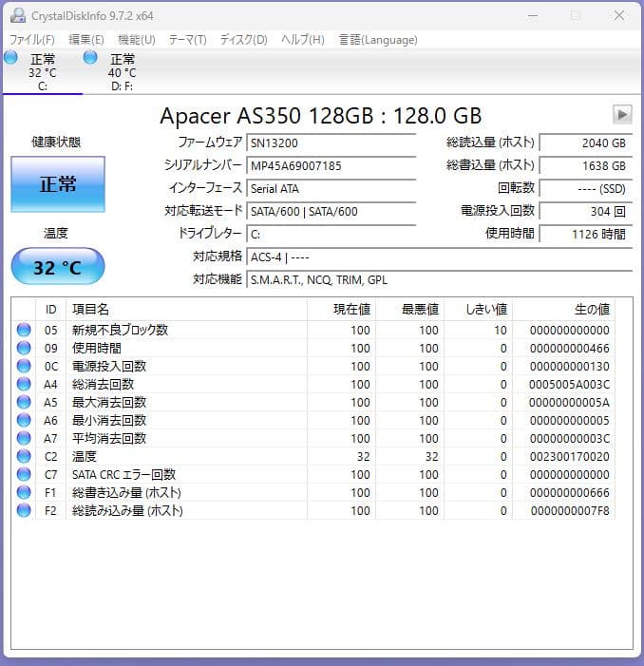Select the C: drive tab at 32 °C
This screenshot has height=666, width=644.
(43, 72)
